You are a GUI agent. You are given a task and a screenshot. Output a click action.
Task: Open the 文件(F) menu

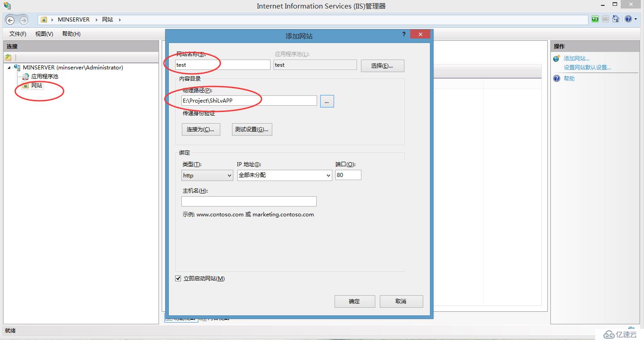pyautogui.click(x=18, y=34)
